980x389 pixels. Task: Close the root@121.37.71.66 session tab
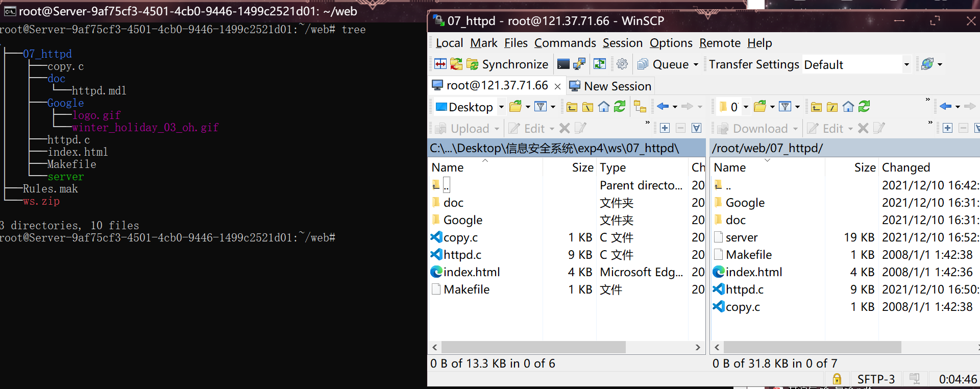tap(557, 86)
